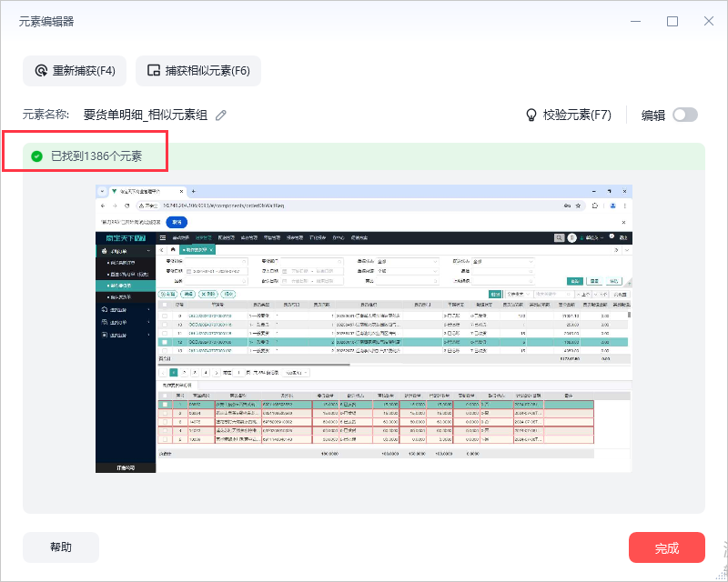Viewport: 728px width, 582px height.
Task: Click the 捕获相似元素(F6) capture icon
Action: [x=152, y=71]
